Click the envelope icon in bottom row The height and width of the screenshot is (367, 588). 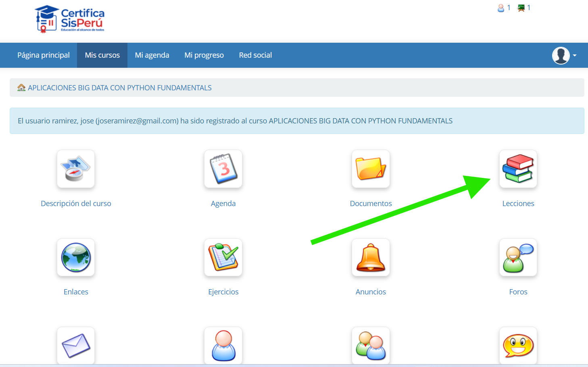76,346
